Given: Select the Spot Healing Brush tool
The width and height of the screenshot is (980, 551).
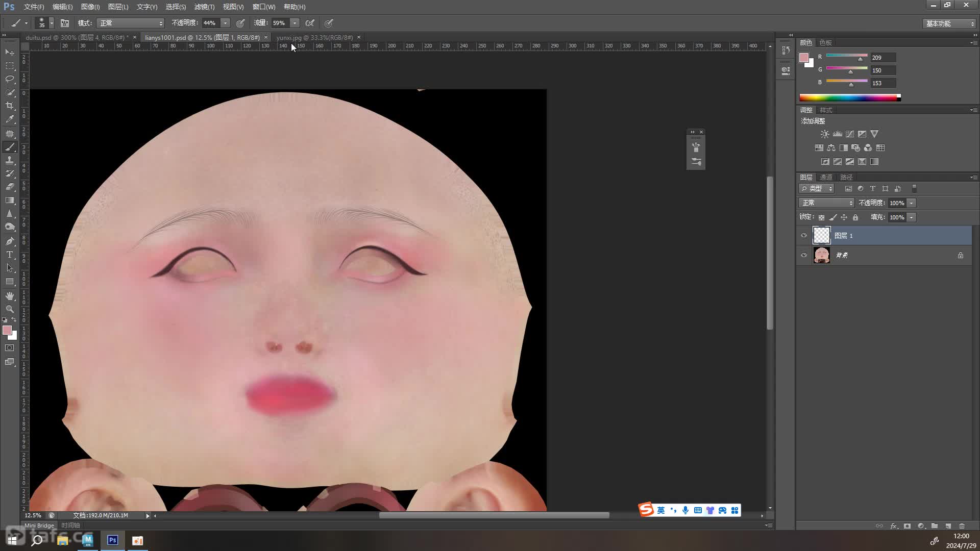Looking at the screenshot, I should (10, 134).
